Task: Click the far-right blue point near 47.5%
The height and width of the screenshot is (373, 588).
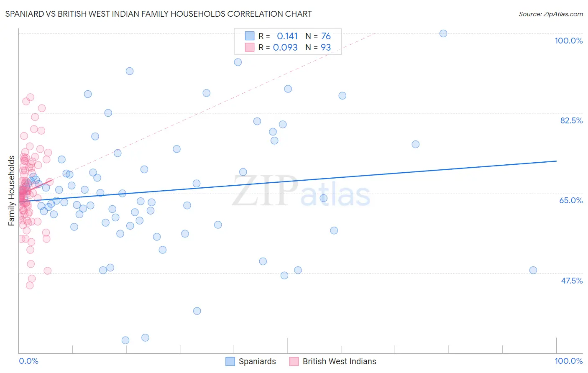Action: tap(533, 270)
